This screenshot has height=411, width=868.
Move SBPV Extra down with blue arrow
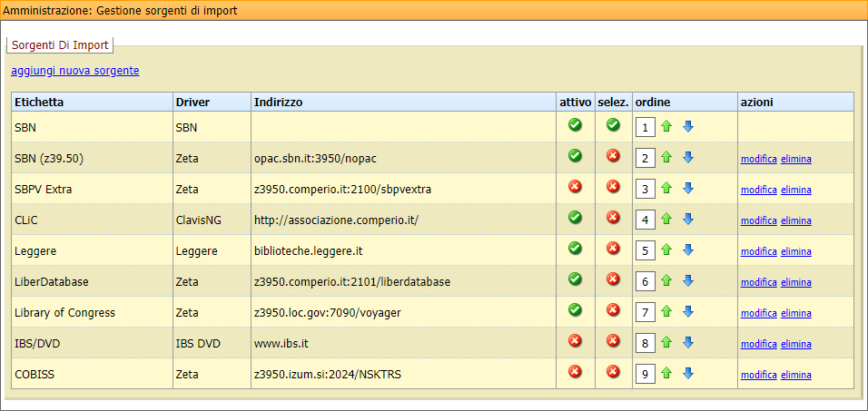(688, 189)
